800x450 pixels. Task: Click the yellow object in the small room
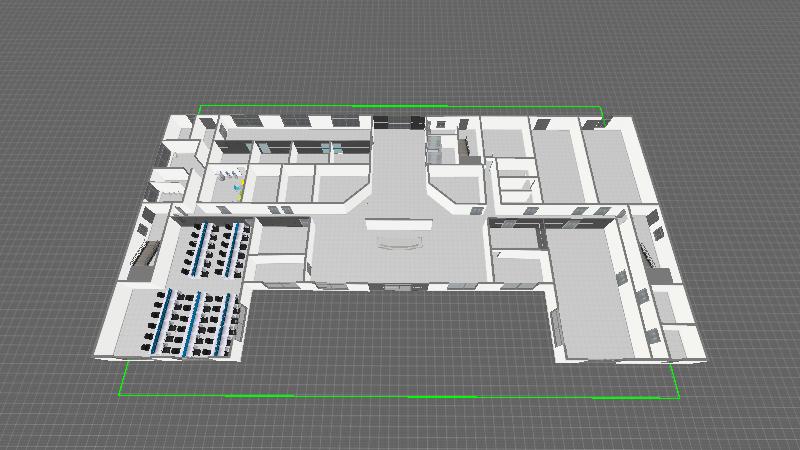240,192
